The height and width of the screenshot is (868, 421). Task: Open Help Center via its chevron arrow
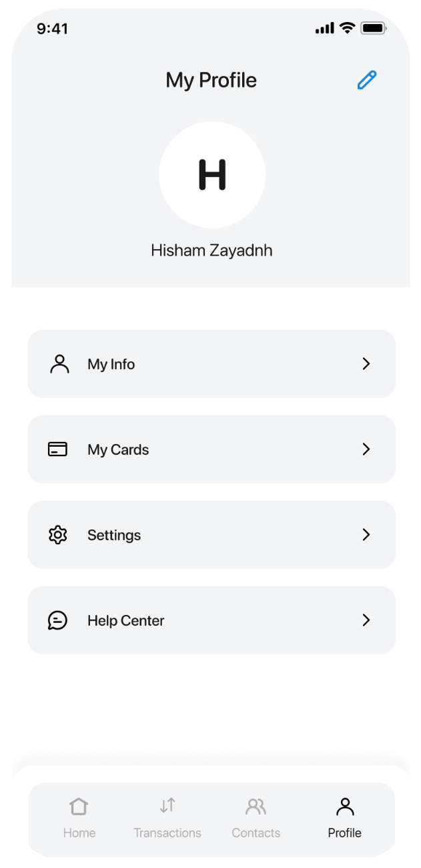pyautogui.click(x=366, y=620)
